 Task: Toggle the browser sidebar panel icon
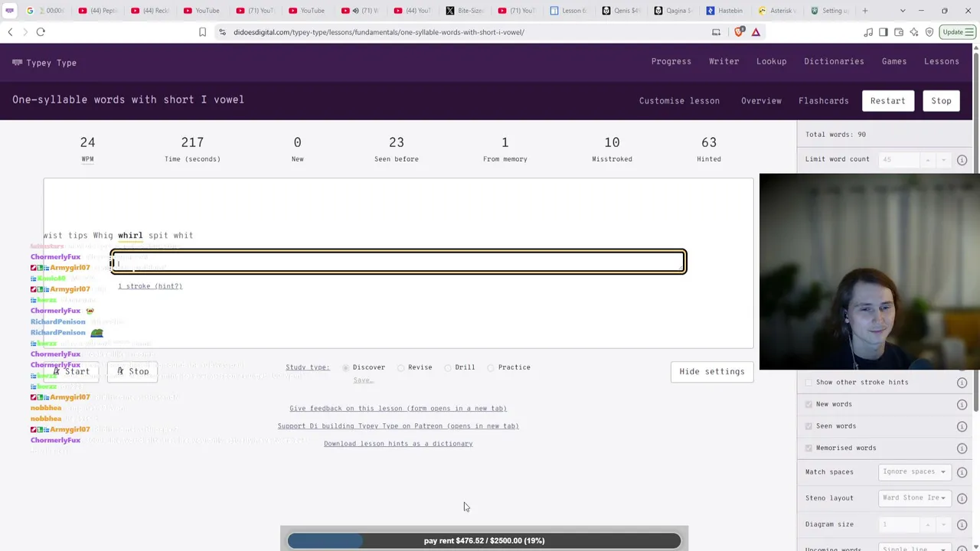click(884, 32)
